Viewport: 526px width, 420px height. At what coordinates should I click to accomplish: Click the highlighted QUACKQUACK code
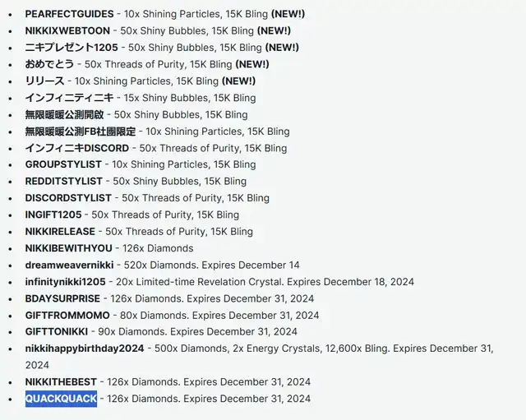point(61,399)
